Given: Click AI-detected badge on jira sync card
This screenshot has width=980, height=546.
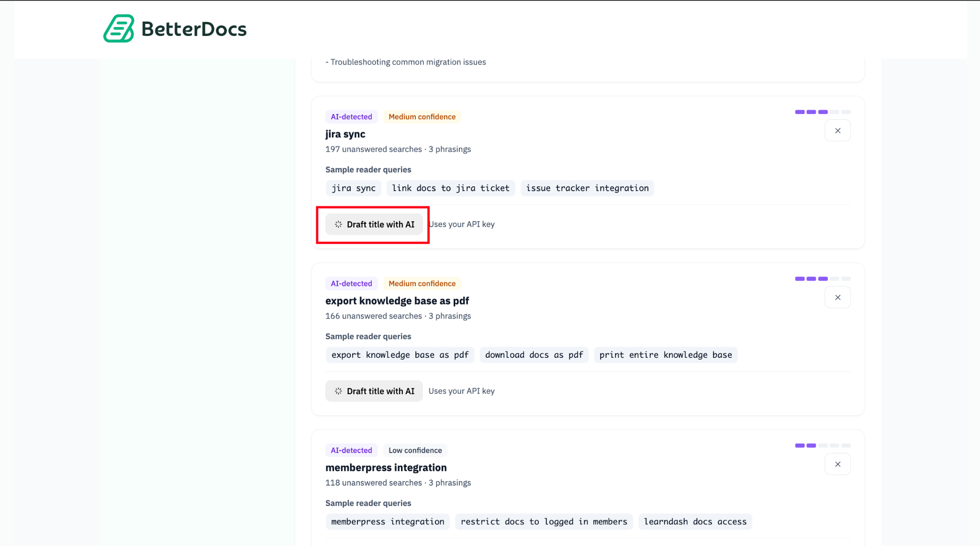Looking at the screenshot, I should [352, 117].
